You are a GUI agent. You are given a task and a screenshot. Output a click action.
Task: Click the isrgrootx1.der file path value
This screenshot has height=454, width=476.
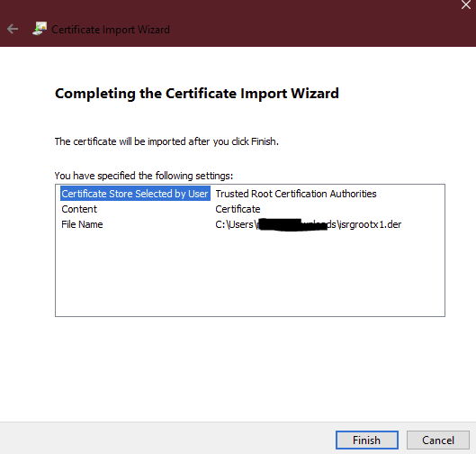(308, 224)
